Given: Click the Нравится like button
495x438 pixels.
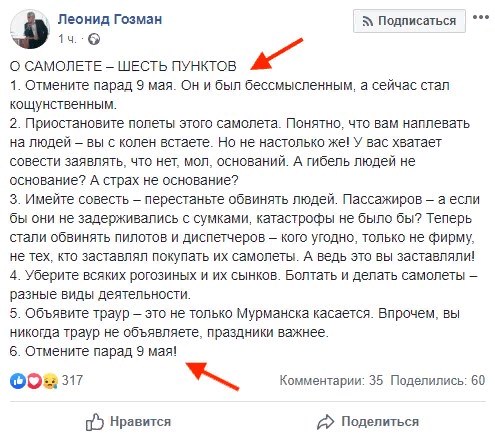Looking at the screenshot, I should coord(128,422).
